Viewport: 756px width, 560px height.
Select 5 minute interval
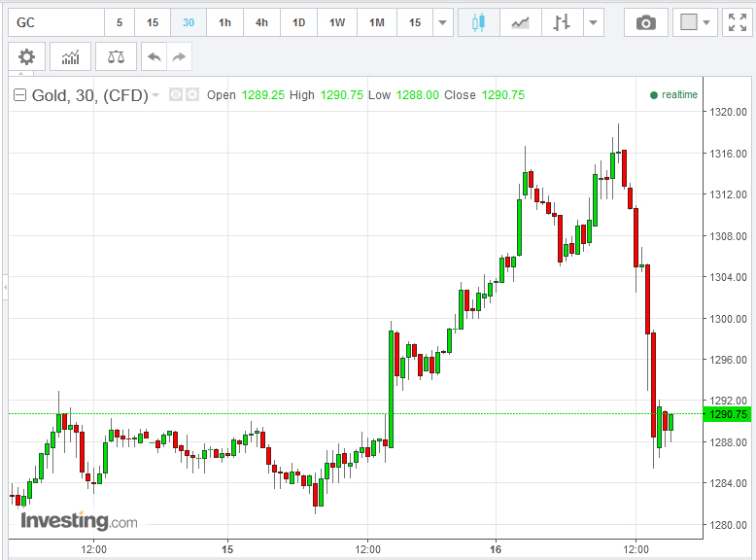pyautogui.click(x=120, y=22)
